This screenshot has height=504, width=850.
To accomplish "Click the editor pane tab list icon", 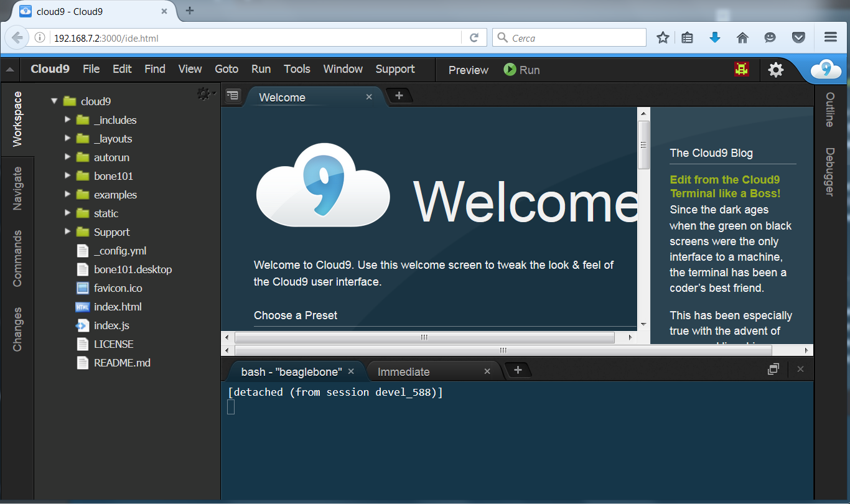I will tap(232, 96).
